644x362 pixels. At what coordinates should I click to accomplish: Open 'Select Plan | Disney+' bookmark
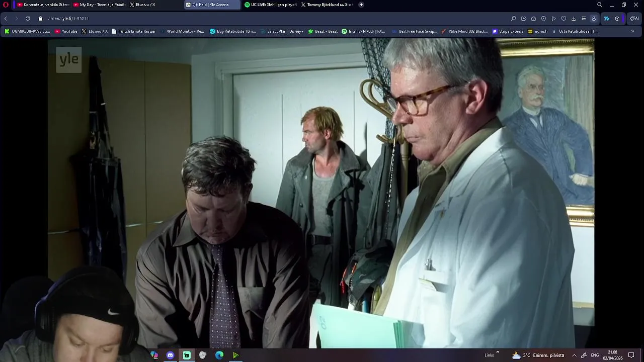tap(282, 31)
